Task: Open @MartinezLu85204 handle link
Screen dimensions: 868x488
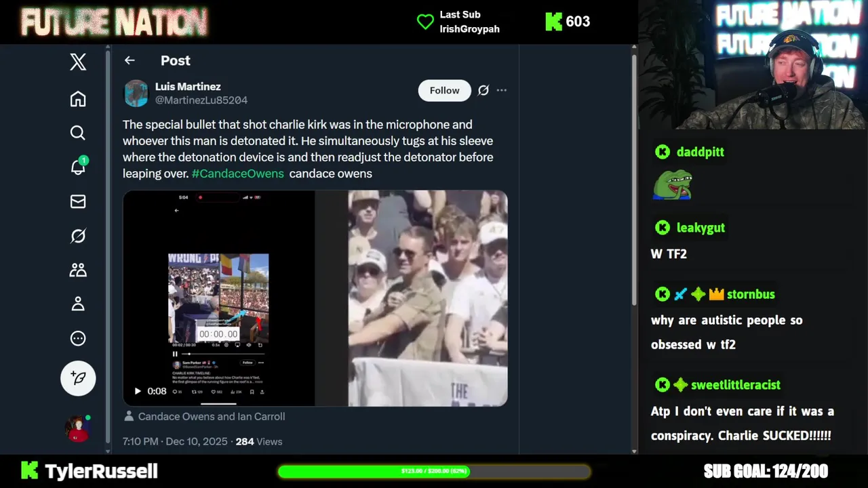Action: [201, 100]
